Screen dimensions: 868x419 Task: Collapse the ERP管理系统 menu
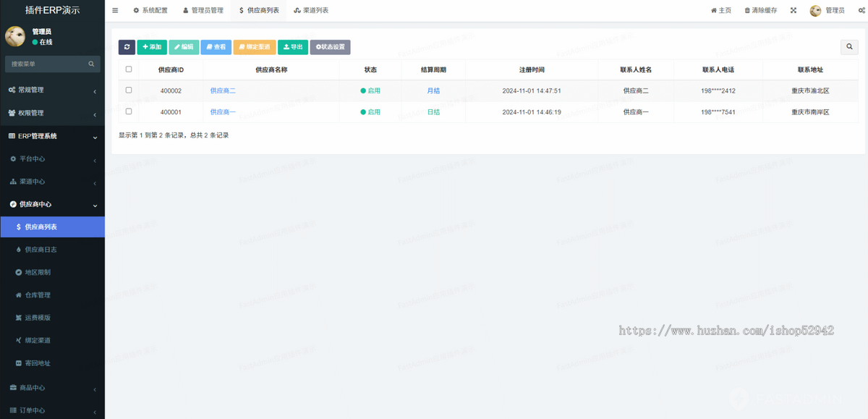(52, 136)
